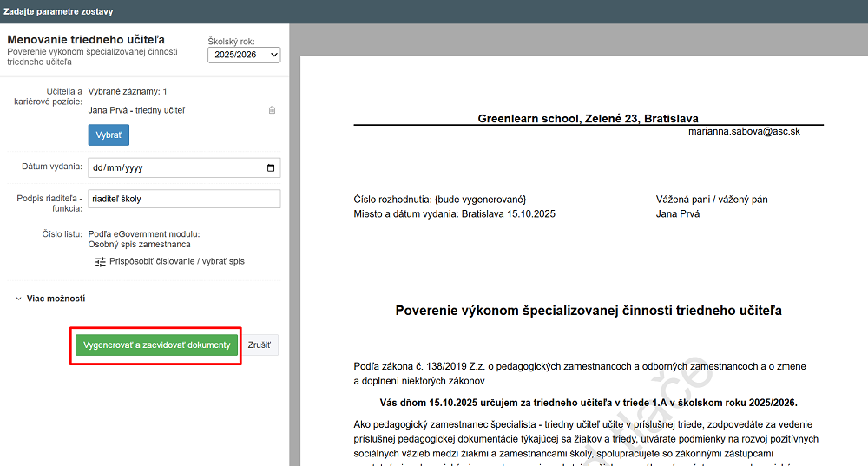This screenshot has width=868, height=466.
Task: Open the Školský rok 2025/2026 dropdown
Action: point(244,55)
